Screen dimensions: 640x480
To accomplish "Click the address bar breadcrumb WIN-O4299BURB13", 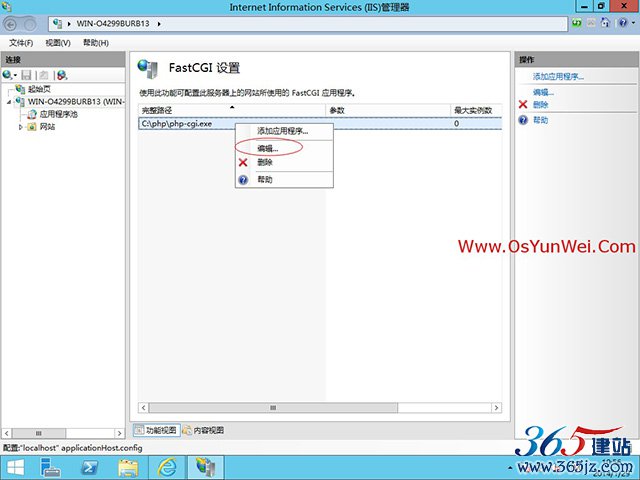I will [x=113, y=24].
